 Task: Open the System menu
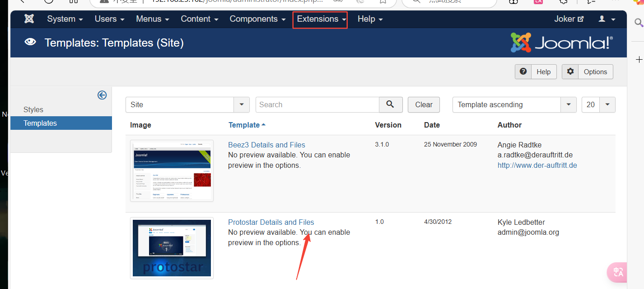coord(65,19)
